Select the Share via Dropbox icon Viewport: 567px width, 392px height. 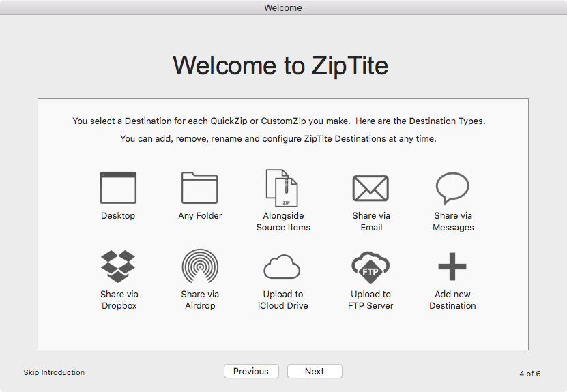tap(118, 267)
